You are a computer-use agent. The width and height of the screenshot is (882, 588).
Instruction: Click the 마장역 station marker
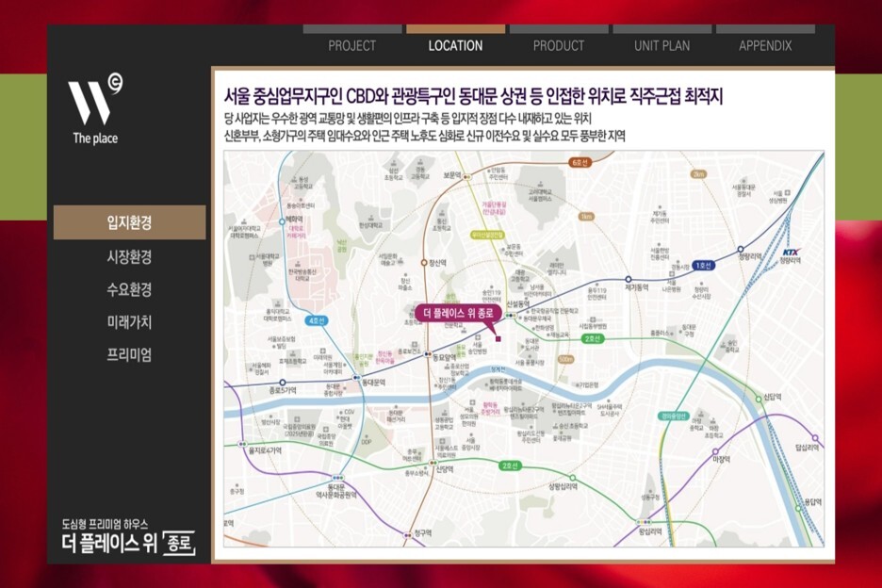point(715,451)
